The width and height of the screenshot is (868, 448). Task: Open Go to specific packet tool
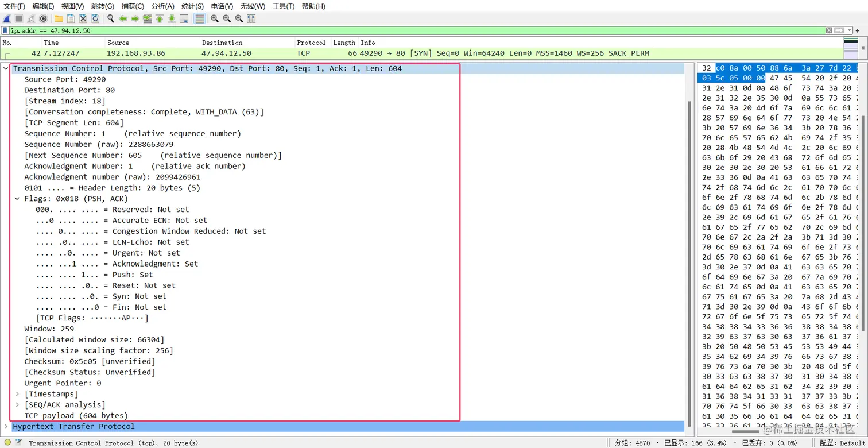tap(147, 18)
